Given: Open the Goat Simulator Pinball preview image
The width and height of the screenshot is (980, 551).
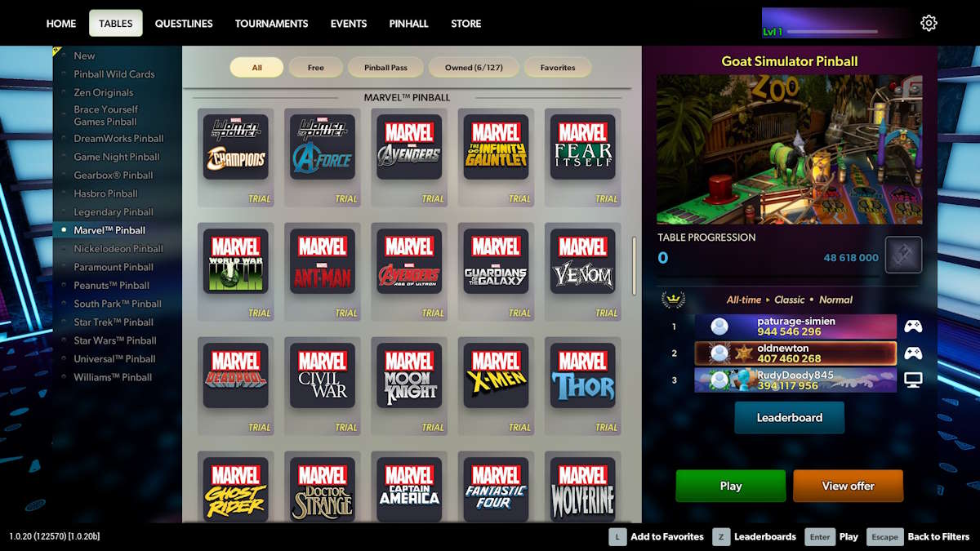Looking at the screenshot, I should click(789, 149).
